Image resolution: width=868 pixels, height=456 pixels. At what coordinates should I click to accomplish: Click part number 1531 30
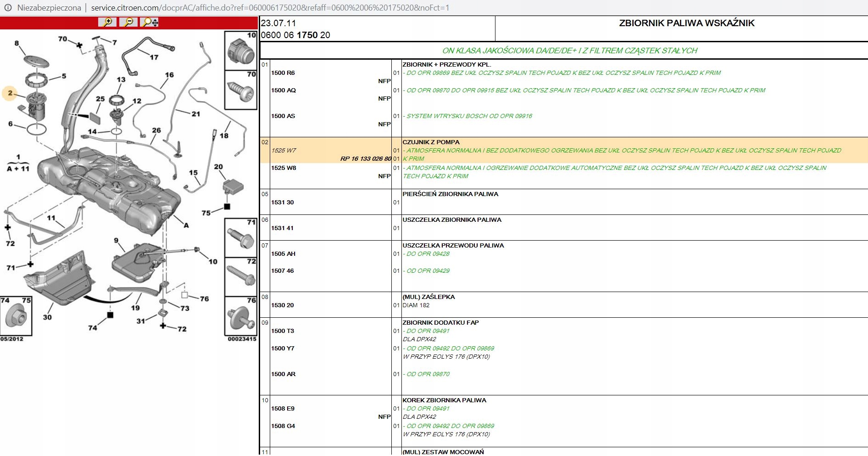[x=283, y=202]
